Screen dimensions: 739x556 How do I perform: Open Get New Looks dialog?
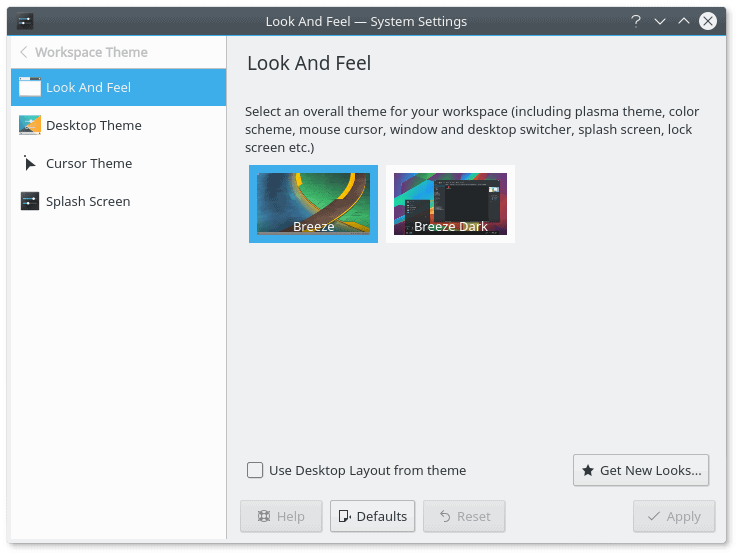(641, 470)
